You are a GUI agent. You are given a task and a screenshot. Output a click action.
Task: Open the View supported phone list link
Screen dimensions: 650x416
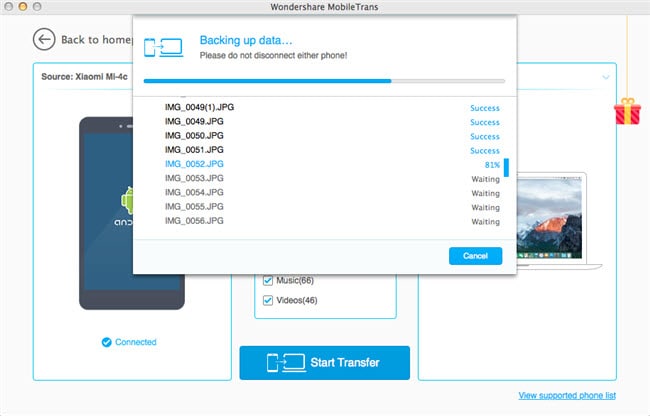(567, 395)
